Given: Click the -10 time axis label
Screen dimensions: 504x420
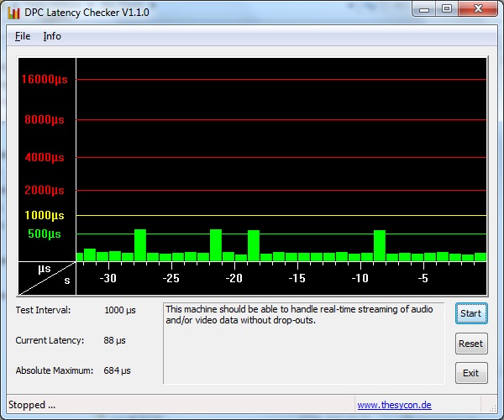Looking at the screenshot, I should click(360, 278).
